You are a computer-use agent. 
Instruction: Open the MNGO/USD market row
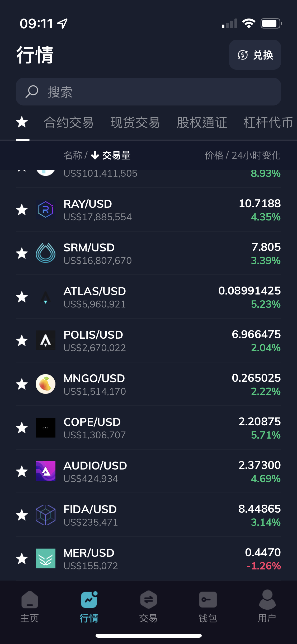point(148,384)
